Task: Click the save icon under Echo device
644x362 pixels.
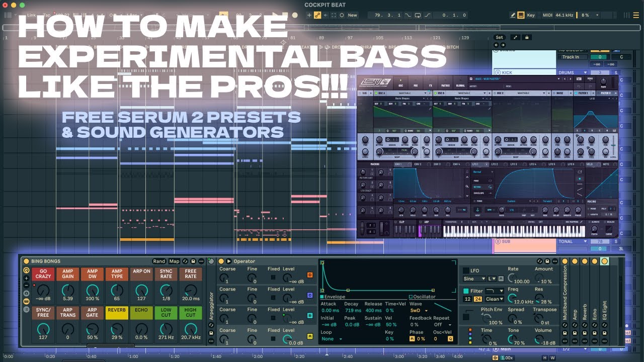Action: click(x=595, y=333)
